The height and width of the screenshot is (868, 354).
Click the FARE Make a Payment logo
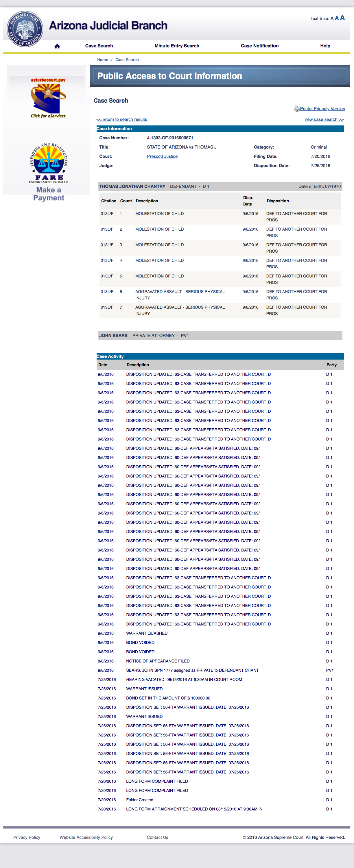click(49, 172)
